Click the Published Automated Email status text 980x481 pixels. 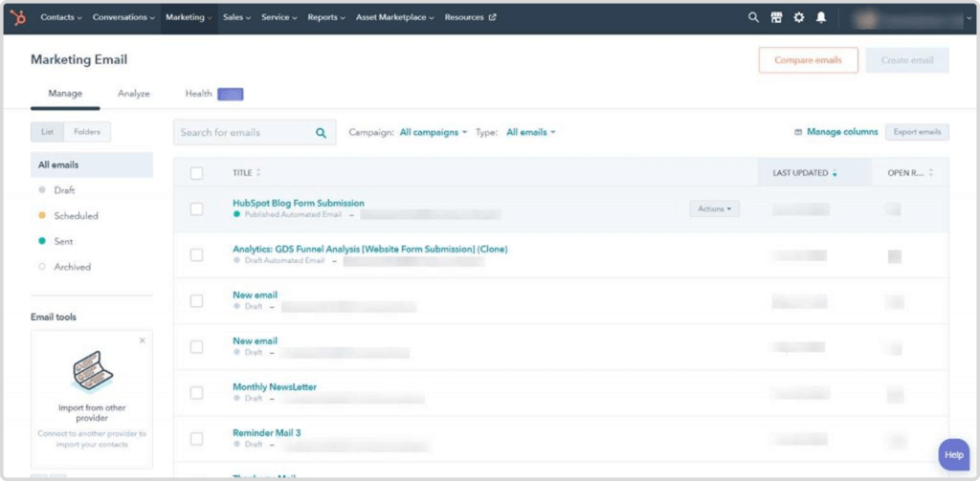coord(293,214)
